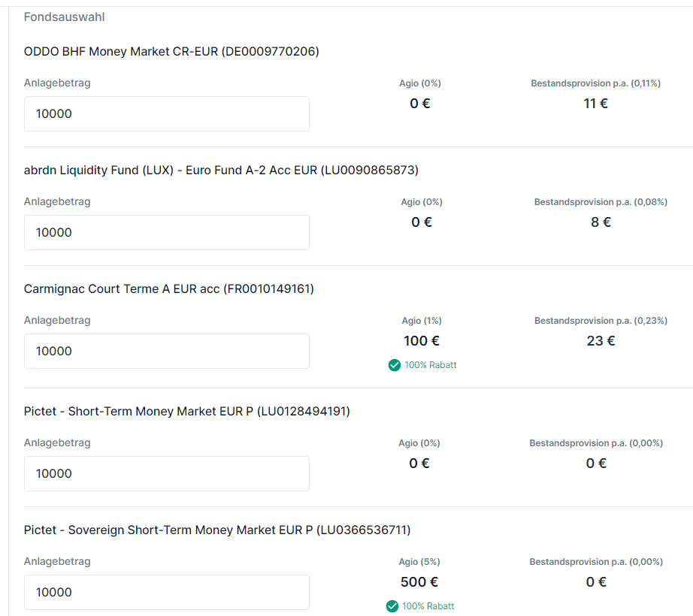Click the green checkmark under Pictet Sovereign Agio
Image resolution: width=693 pixels, height=616 pixels.
[392, 606]
